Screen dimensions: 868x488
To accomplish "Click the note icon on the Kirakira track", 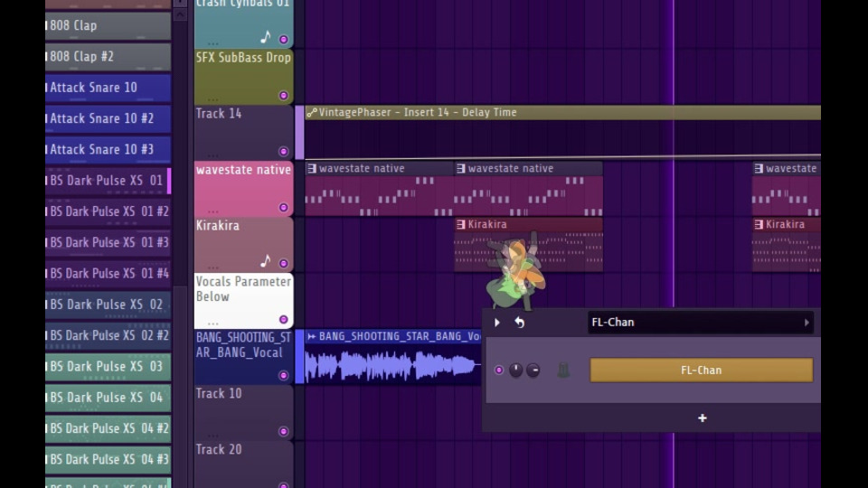I will pos(266,260).
